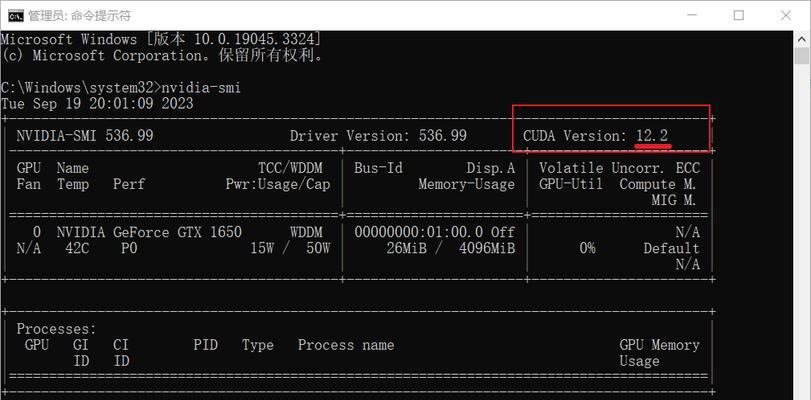Click the WDDM driver model value
This screenshot has height=400, width=811.
coord(306,232)
